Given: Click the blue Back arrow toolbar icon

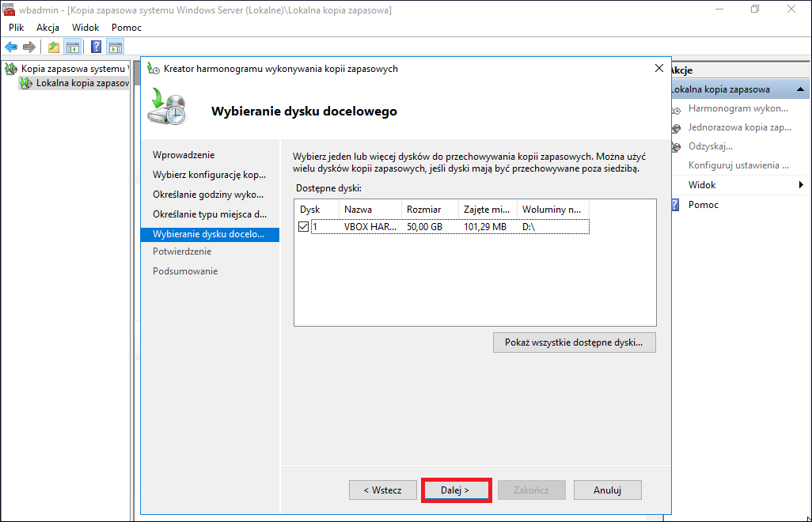Looking at the screenshot, I should coord(11,47).
